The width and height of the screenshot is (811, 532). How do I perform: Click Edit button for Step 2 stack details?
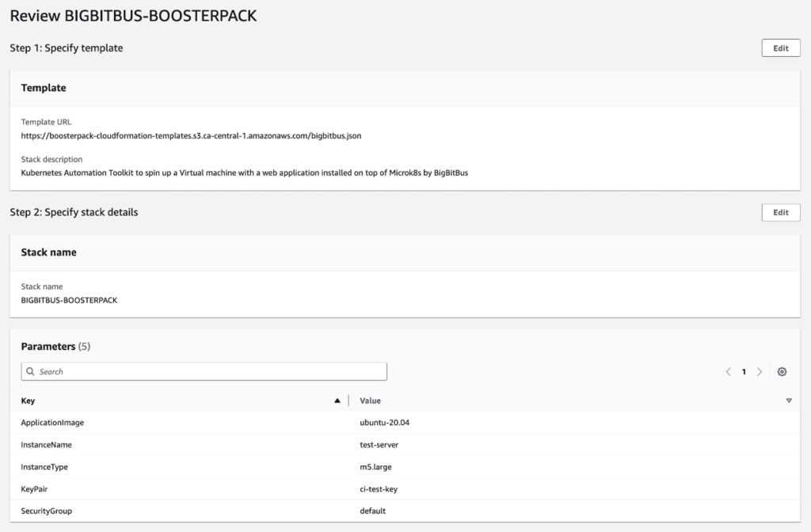click(x=780, y=212)
